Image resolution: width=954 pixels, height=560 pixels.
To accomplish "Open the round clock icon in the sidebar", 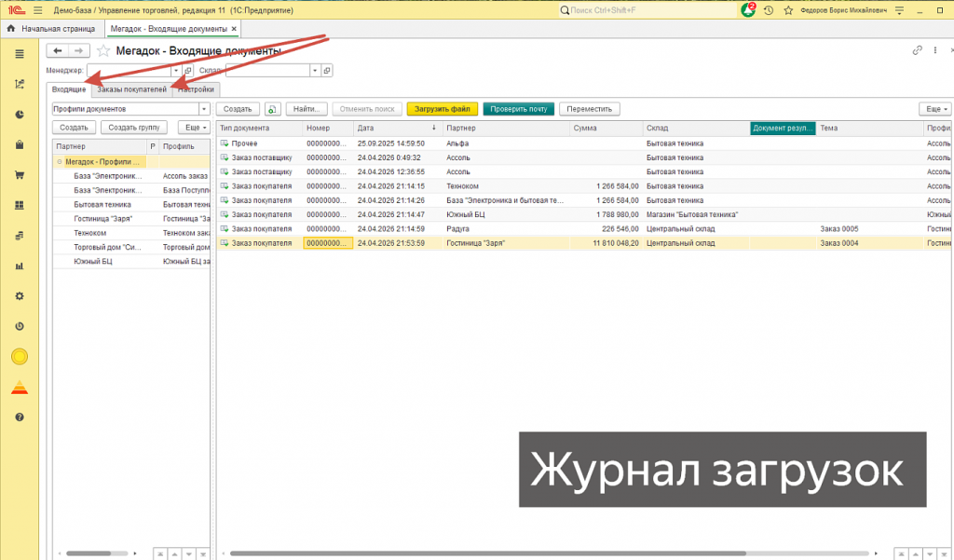I will click(x=20, y=326).
